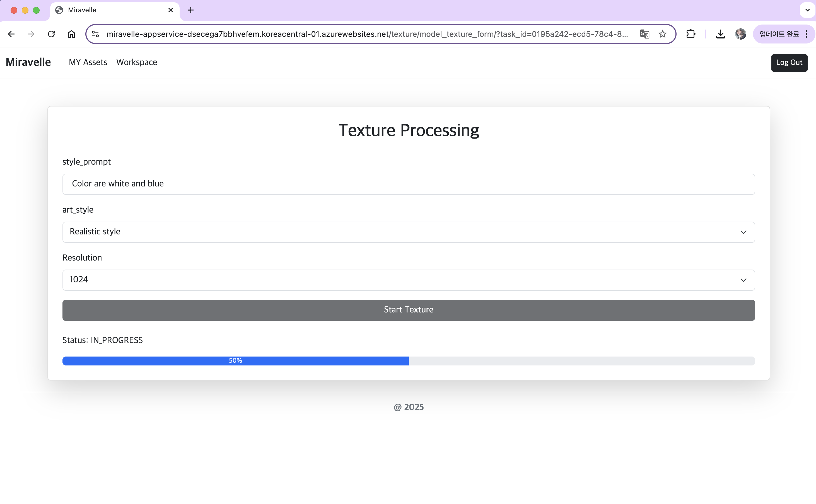Viewport: 816px width, 504px height.
Task: Click the 50% progress bar
Action: (x=409, y=361)
